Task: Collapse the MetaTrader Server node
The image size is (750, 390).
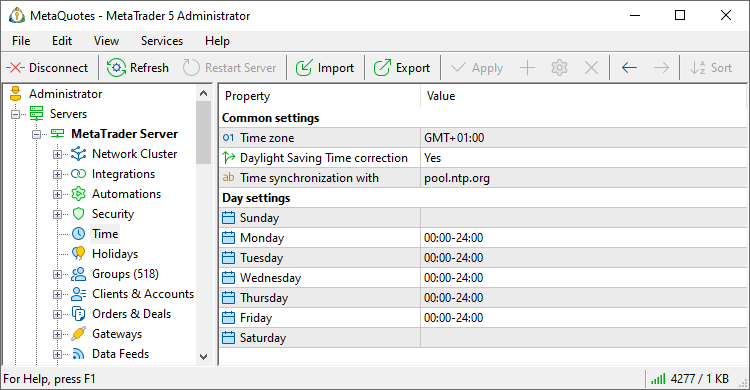Action: [37, 134]
